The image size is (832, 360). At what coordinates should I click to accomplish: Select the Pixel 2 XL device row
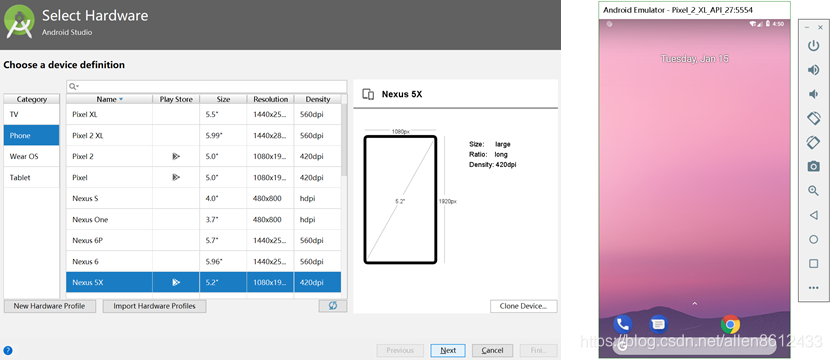pos(204,135)
